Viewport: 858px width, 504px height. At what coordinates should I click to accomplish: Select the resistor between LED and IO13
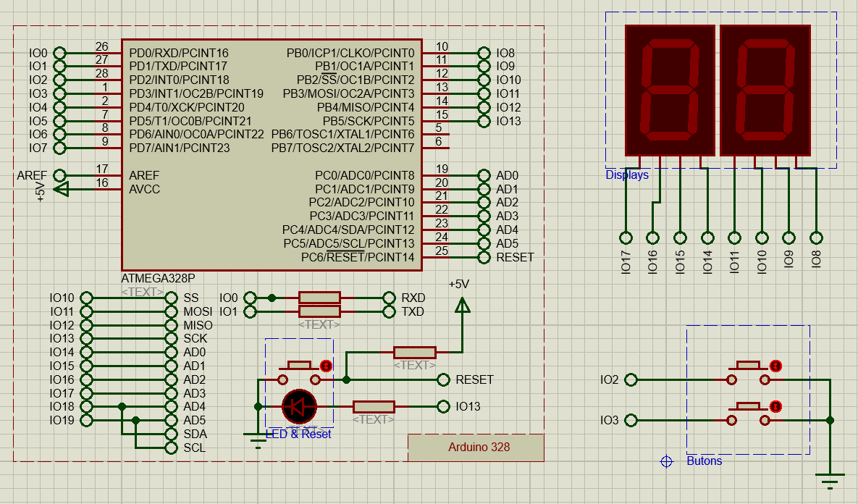374,406
